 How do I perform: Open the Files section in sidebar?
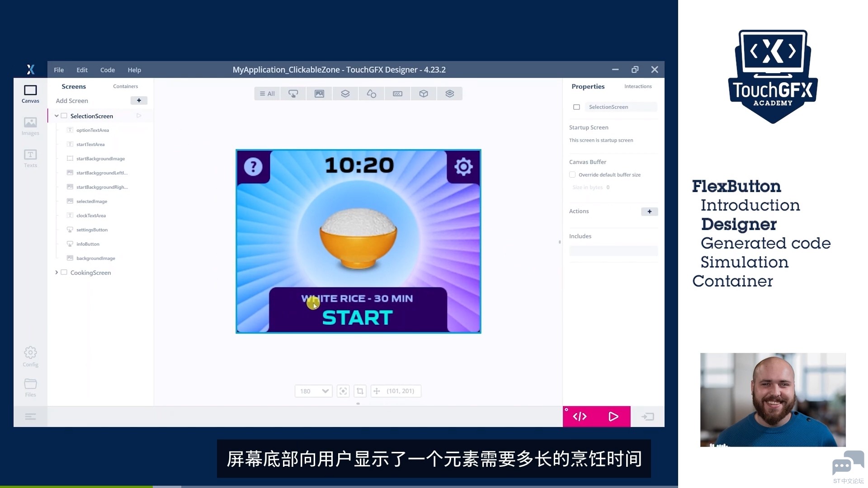[x=30, y=388]
